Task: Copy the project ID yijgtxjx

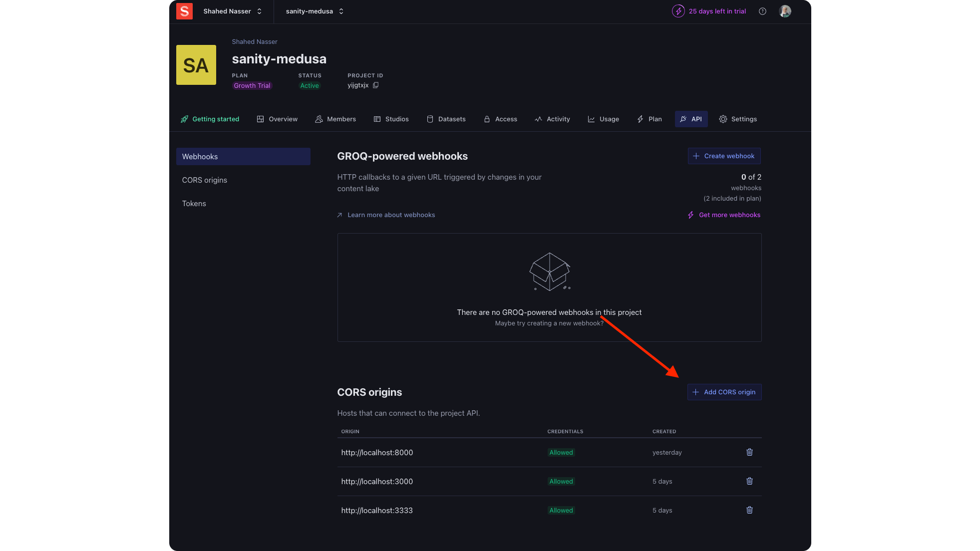Action: point(375,85)
